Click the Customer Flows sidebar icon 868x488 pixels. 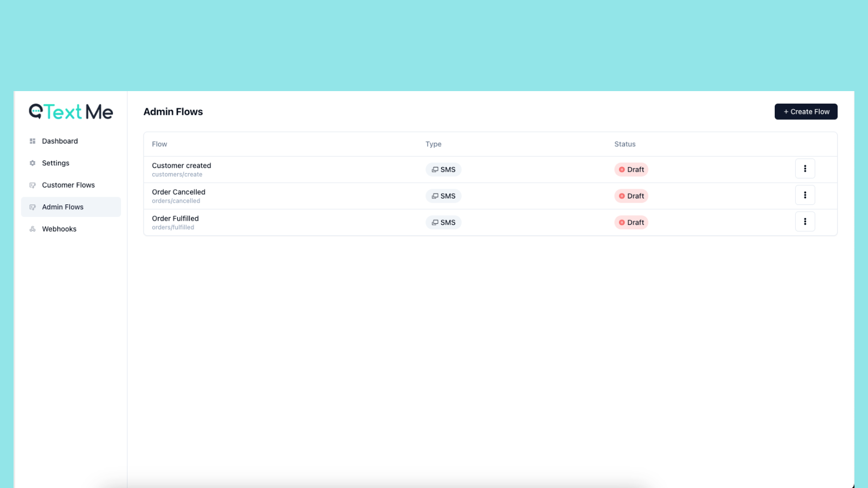click(x=33, y=185)
